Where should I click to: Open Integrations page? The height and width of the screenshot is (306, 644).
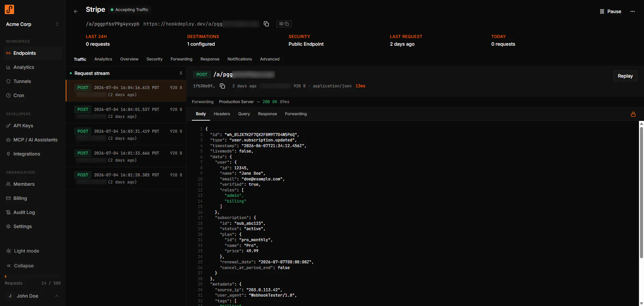click(33, 154)
